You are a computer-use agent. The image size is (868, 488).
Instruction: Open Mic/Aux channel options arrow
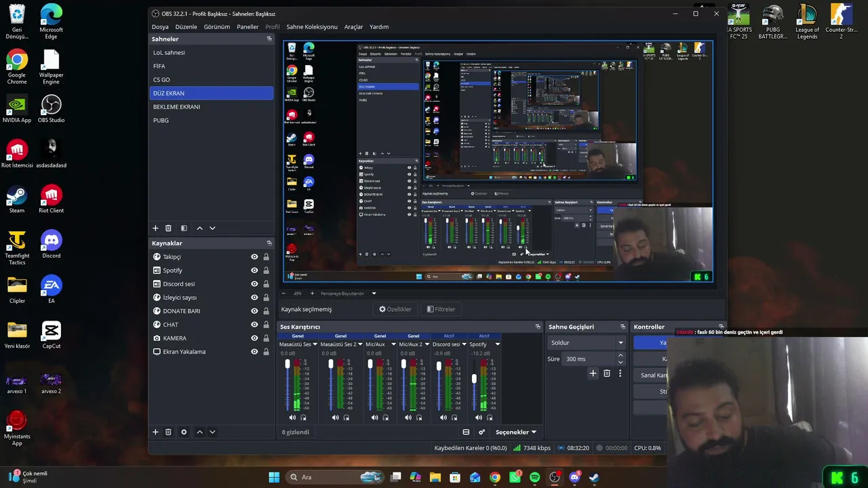pyautogui.click(x=393, y=344)
